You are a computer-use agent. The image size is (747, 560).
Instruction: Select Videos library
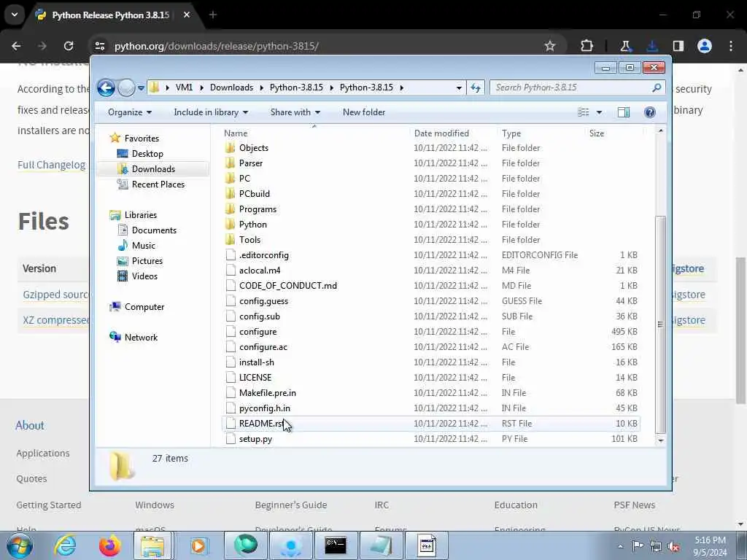pyautogui.click(x=144, y=276)
